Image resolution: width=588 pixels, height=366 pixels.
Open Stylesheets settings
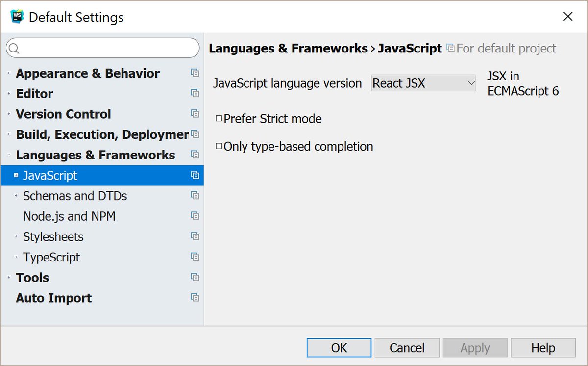53,237
